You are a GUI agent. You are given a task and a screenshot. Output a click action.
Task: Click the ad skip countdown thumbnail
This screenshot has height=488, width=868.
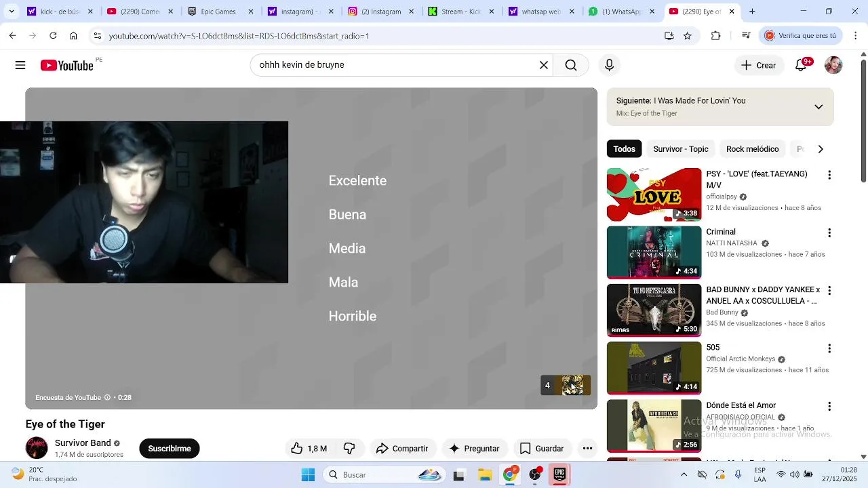click(x=566, y=385)
